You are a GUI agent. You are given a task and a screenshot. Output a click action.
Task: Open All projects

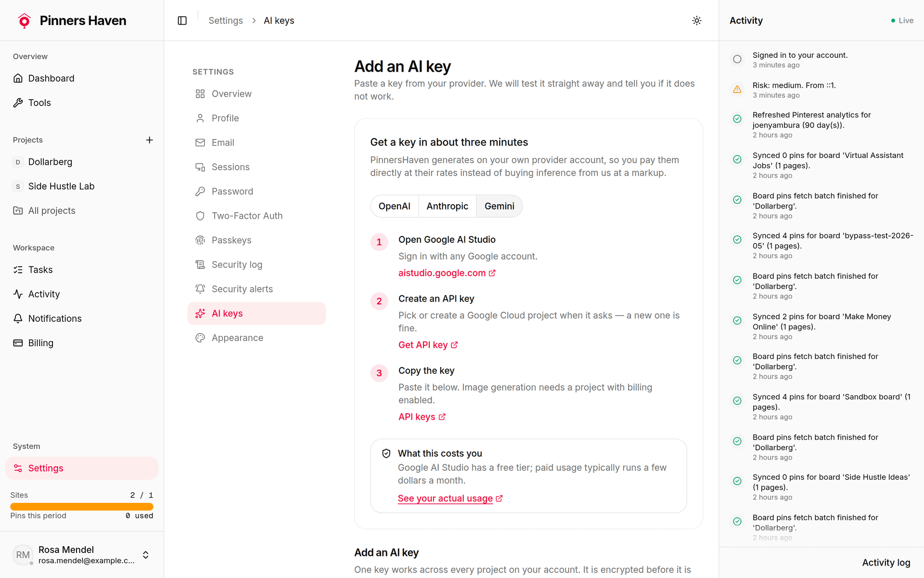82,210
